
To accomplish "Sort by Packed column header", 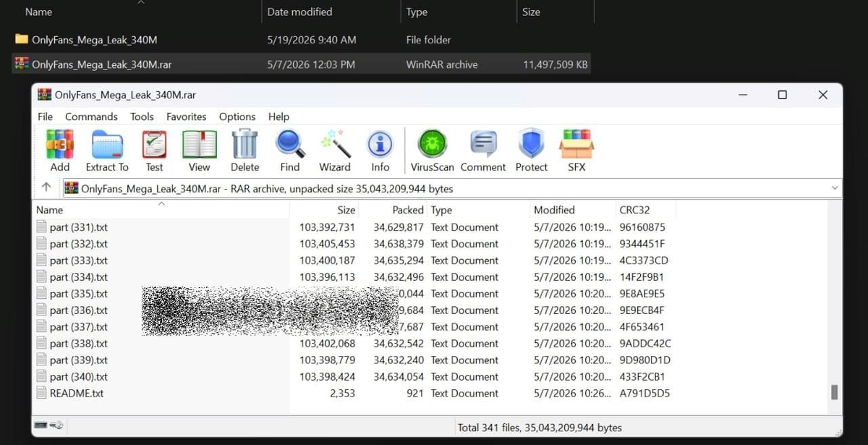I will tap(392, 210).
